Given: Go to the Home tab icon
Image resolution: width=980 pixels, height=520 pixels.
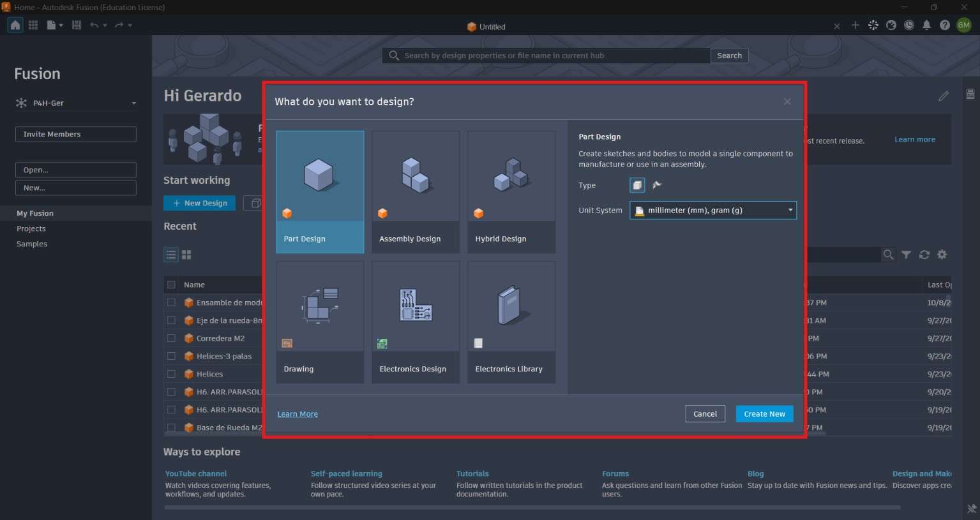Looking at the screenshot, I should pyautogui.click(x=15, y=25).
